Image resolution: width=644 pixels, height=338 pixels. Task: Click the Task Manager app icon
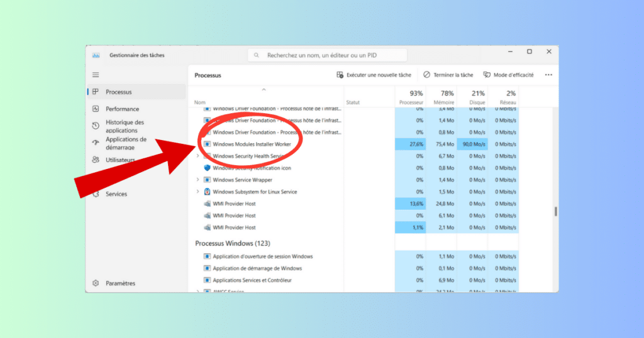(96, 55)
